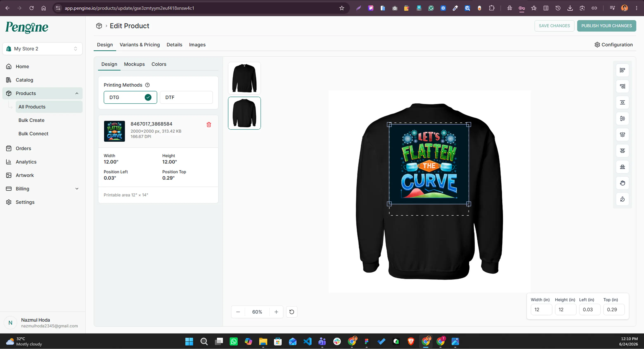Expand the Billing menu section
Screen dimensions: 644x349
tap(77, 189)
